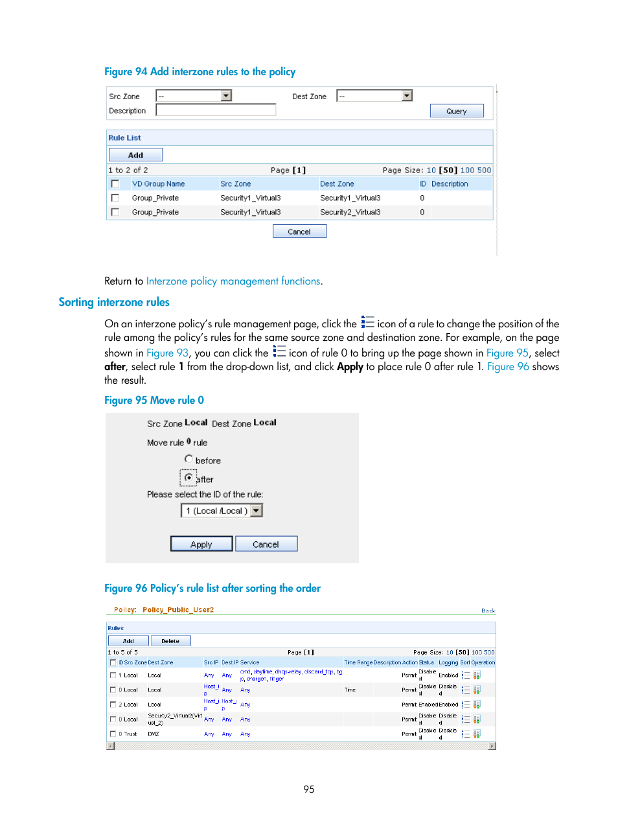
Task: Open the 'daytime' service link
Action: pos(263,672)
